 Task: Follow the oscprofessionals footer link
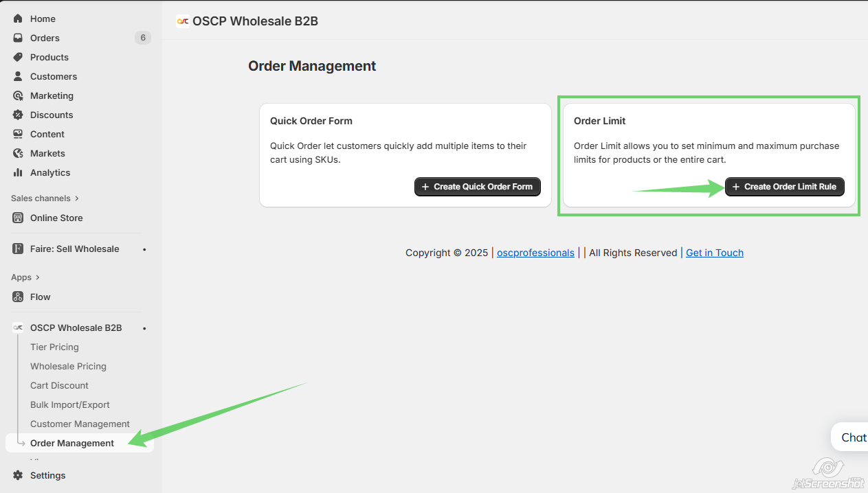535,253
